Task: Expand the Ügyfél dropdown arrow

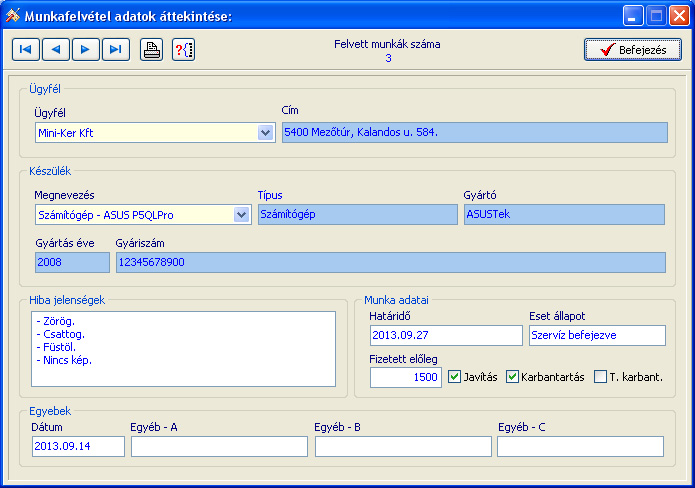Action: 266,133
